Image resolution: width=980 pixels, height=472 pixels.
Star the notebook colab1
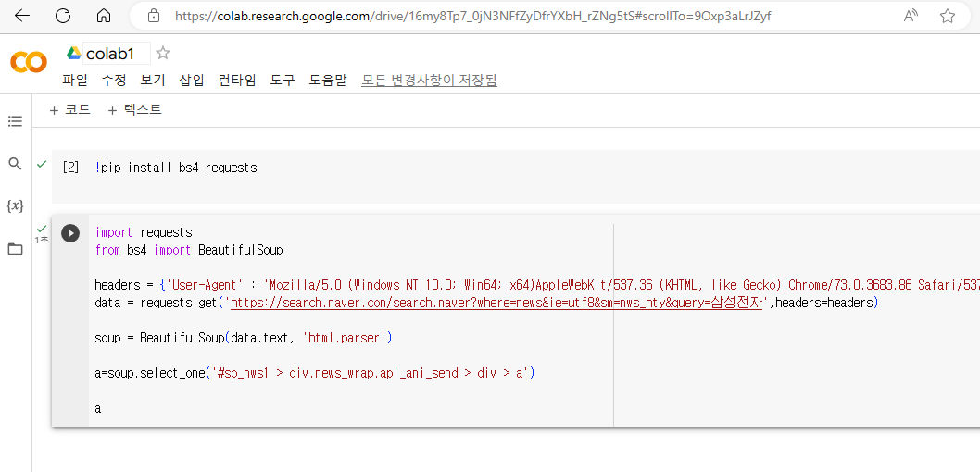[x=163, y=53]
